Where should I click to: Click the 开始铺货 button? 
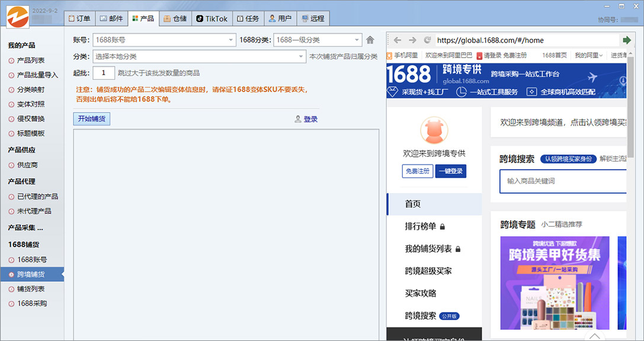pos(92,119)
